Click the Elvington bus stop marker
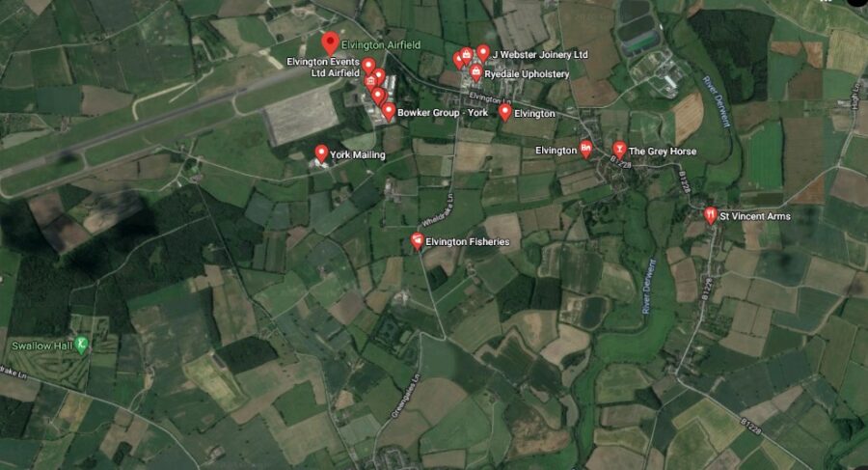 coord(585,149)
